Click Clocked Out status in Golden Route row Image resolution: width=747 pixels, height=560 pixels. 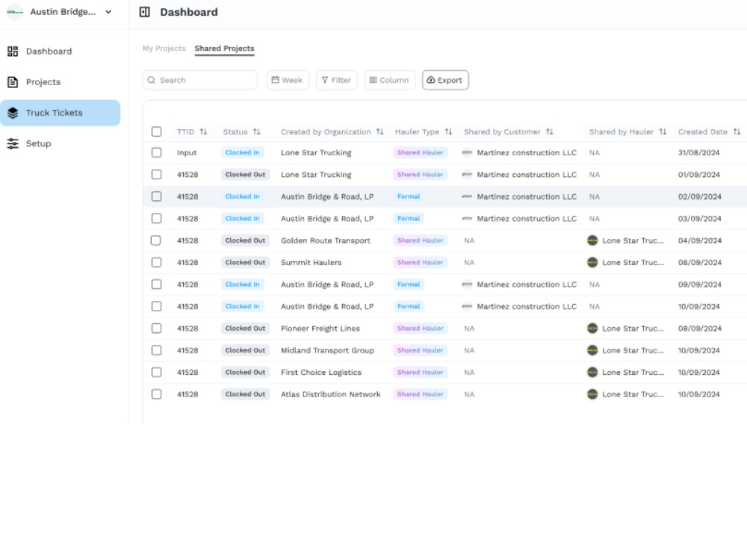pyautogui.click(x=245, y=240)
